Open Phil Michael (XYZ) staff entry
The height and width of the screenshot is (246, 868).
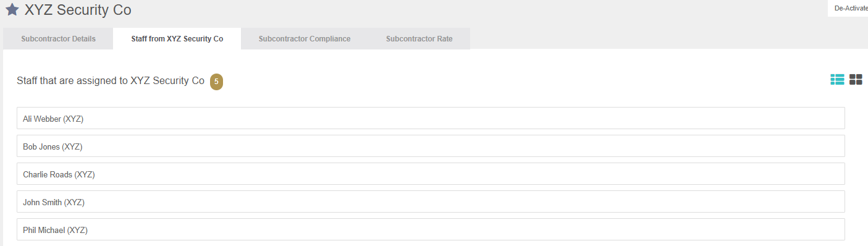(431, 229)
